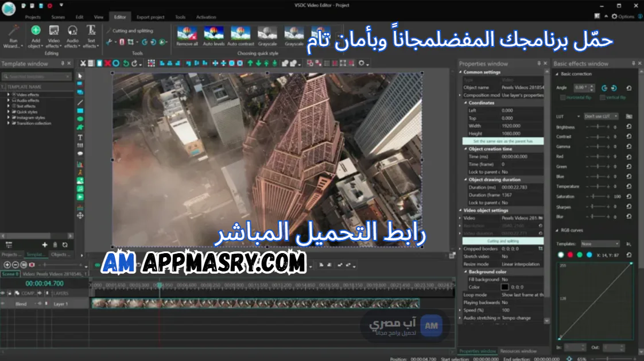
Task: Click the green Add object button
Action: (36, 36)
